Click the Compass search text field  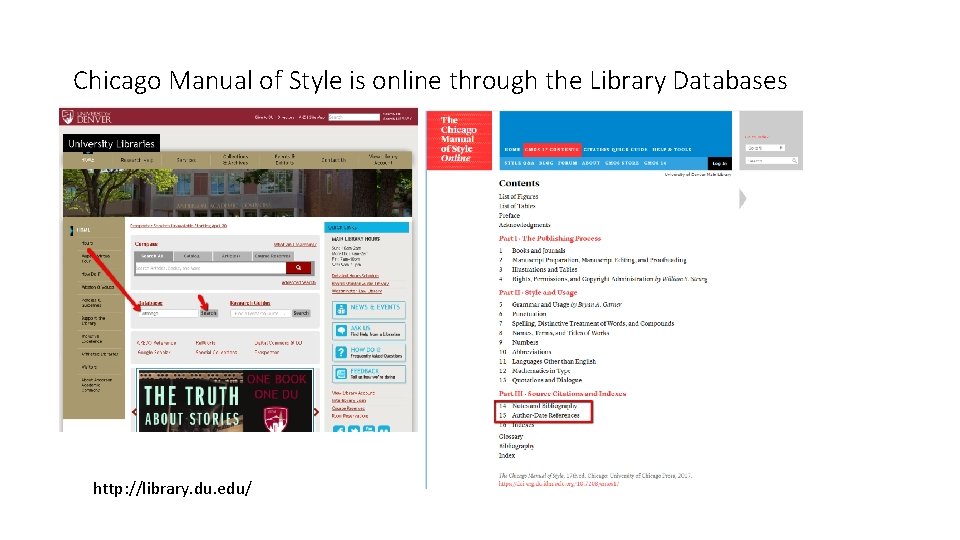(x=211, y=268)
